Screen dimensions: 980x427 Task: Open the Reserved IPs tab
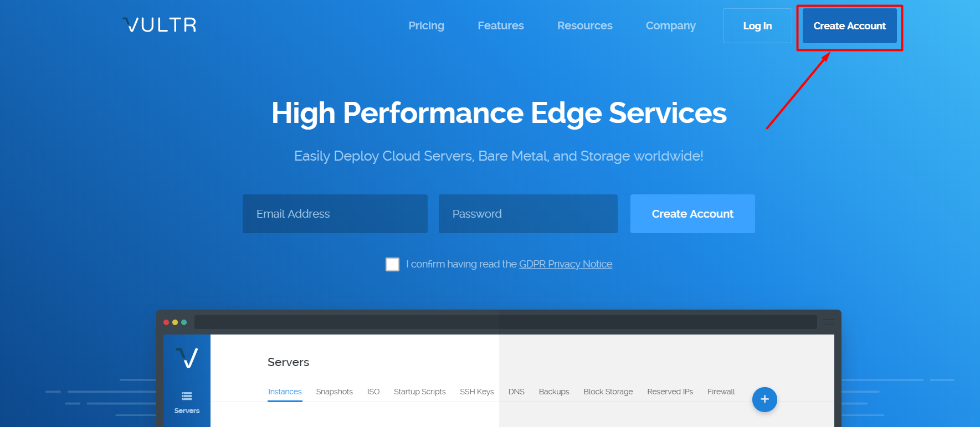(670, 392)
